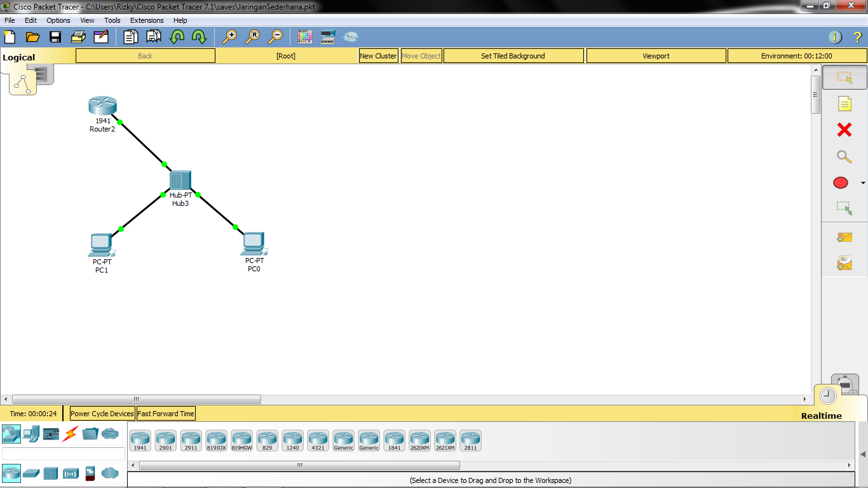Redo the action with green arrow
The width and height of the screenshot is (868, 488).
[x=199, y=37]
